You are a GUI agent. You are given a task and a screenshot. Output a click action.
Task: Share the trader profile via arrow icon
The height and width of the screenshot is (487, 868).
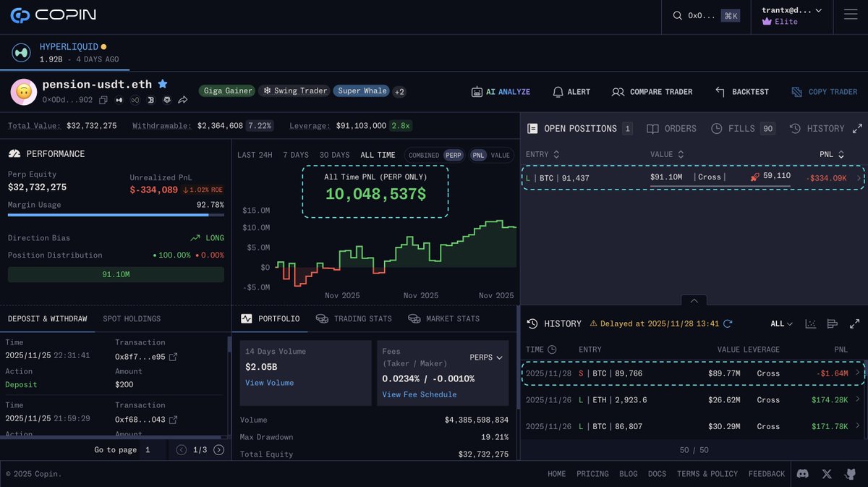click(x=183, y=100)
